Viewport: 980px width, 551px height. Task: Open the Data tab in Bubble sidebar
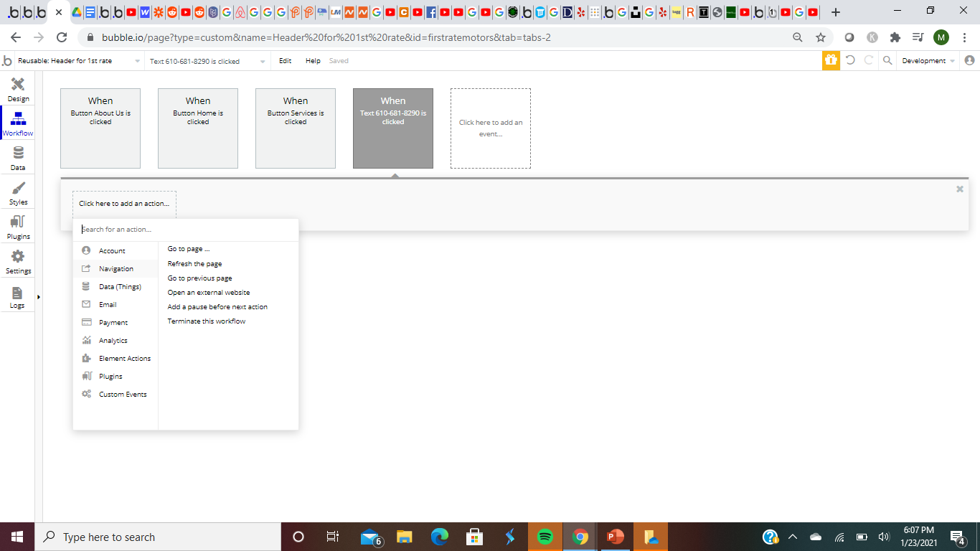click(18, 159)
